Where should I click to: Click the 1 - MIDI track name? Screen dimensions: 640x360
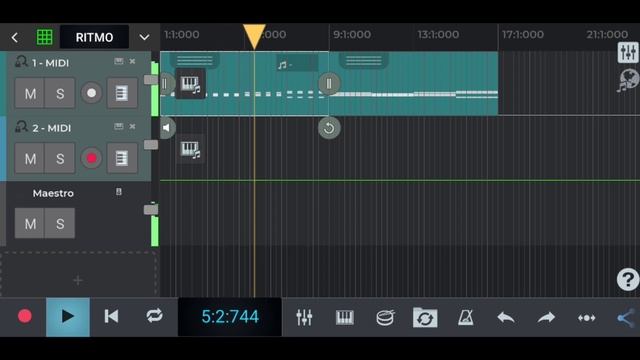[51, 63]
